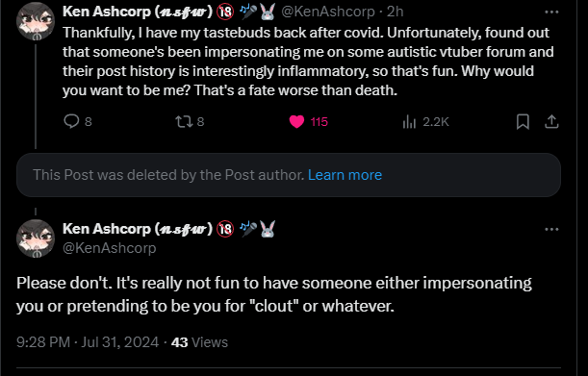This screenshot has height=376, width=588.
Task: Click the Learn more link
Action: coord(345,175)
